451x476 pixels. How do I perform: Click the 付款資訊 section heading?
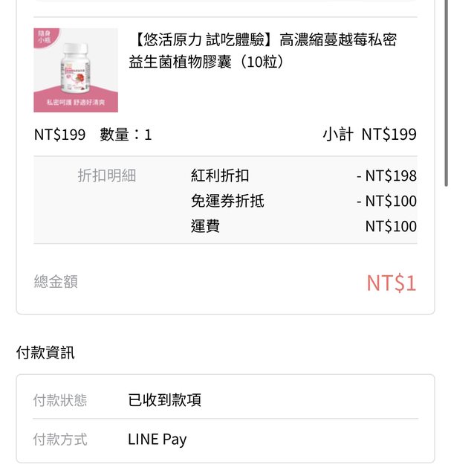pyautogui.click(x=45, y=353)
